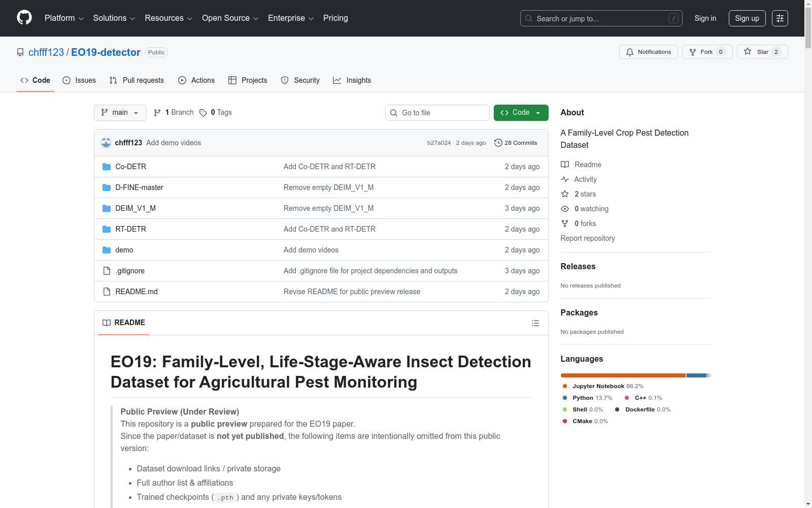Image resolution: width=812 pixels, height=508 pixels.
Task: Focus the Go to file input
Action: tap(437, 113)
